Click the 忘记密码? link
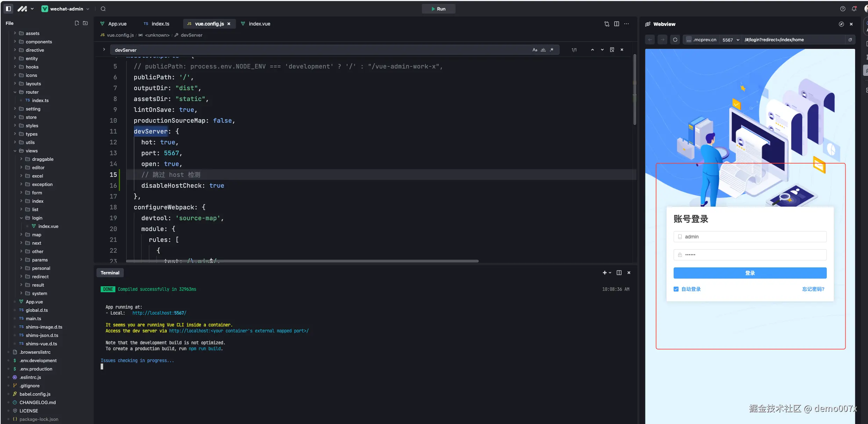 pos(813,289)
